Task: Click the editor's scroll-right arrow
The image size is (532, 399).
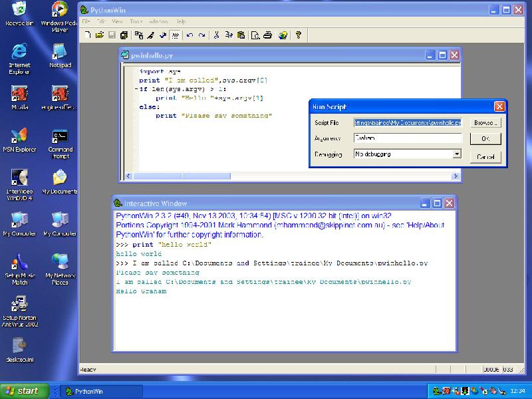Action: pos(456,176)
